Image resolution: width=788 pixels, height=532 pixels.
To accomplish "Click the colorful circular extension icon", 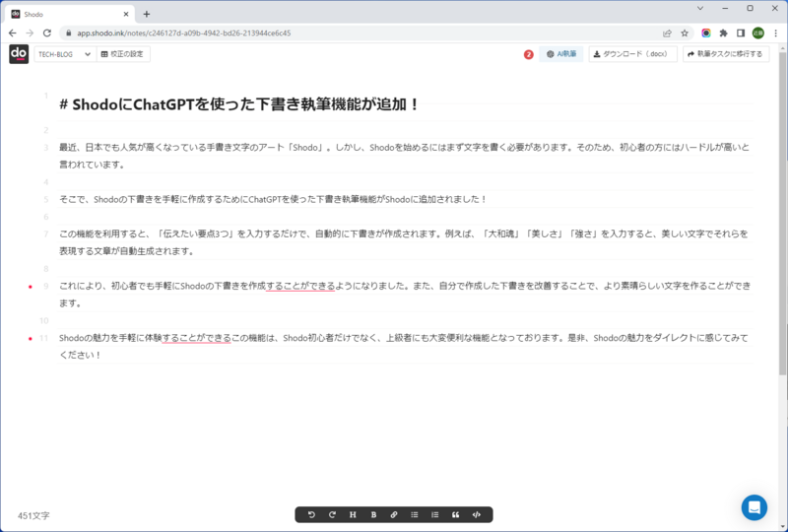I will point(706,33).
